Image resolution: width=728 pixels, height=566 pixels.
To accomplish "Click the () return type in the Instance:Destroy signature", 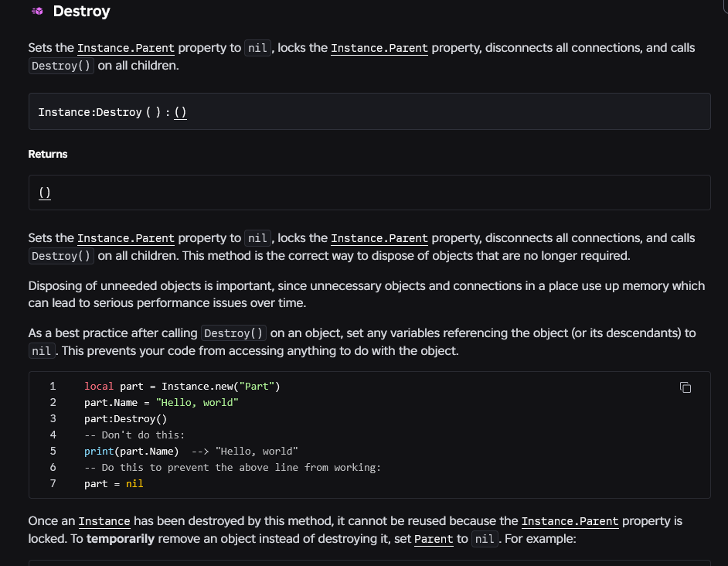I will (180, 112).
